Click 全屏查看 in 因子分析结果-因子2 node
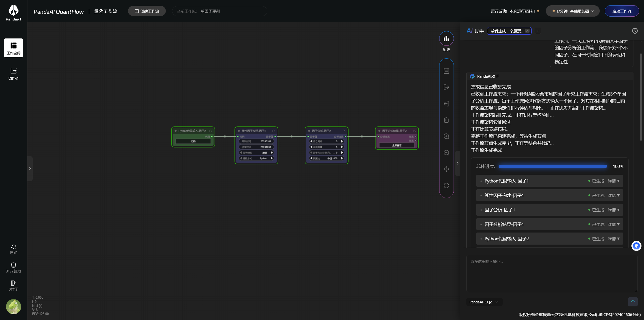This screenshot has height=320, width=644. [x=397, y=145]
